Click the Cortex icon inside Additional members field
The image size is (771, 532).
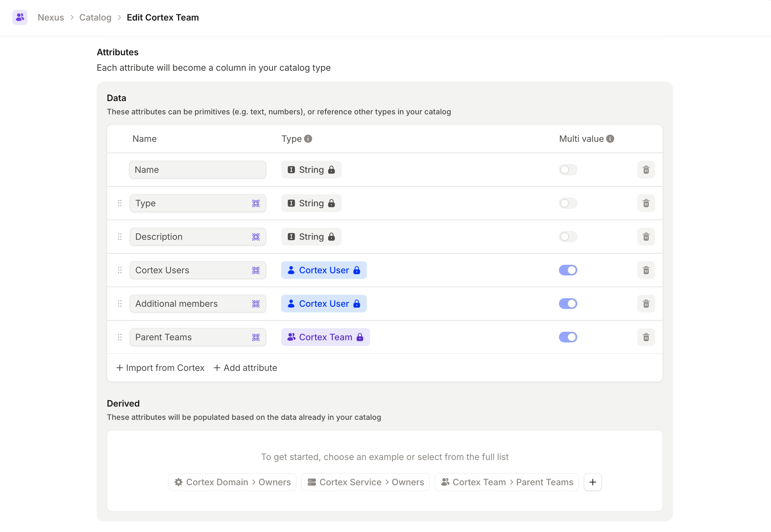tap(256, 304)
